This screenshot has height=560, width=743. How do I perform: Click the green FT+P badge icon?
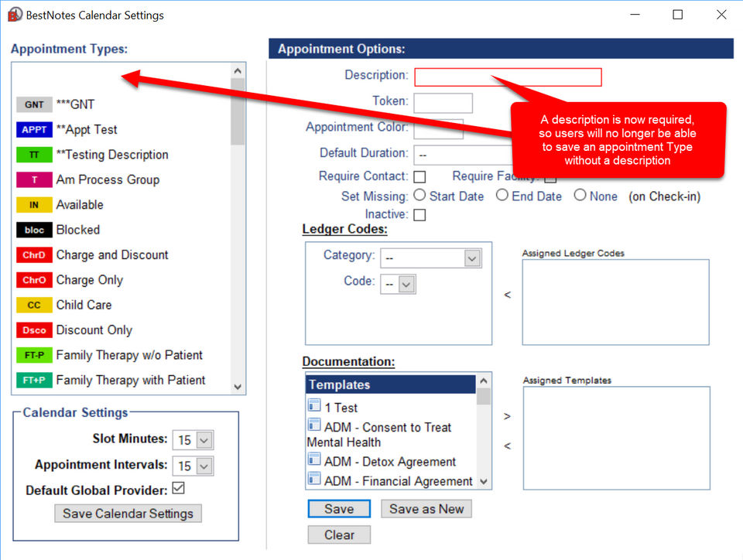click(x=34, y=381)
